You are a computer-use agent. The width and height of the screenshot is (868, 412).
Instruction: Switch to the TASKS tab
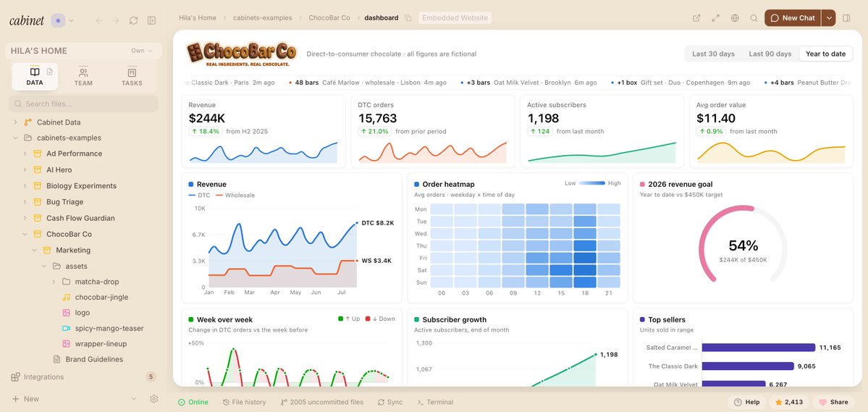point(132,77)
